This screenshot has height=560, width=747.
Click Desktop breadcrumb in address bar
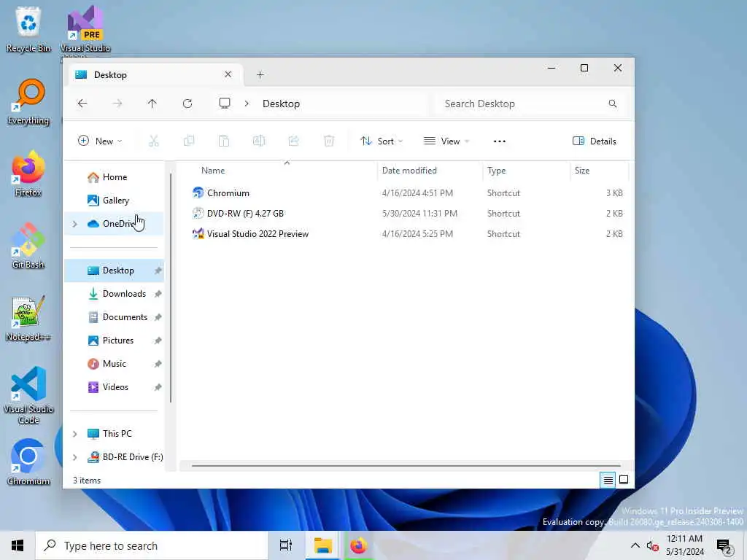pos(281,104)
